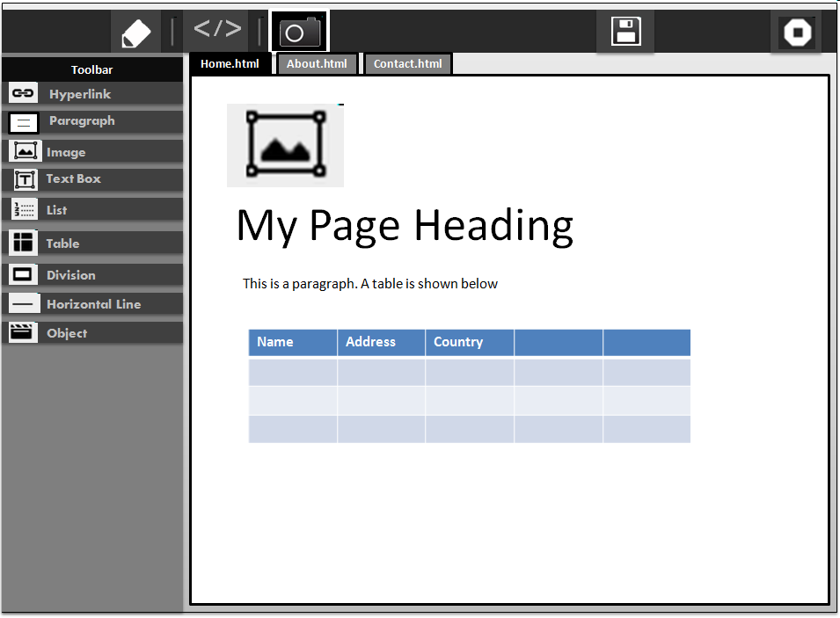840x618 pixels.
Task: Select the eraser tool in top bar
Action: (136, 33)
